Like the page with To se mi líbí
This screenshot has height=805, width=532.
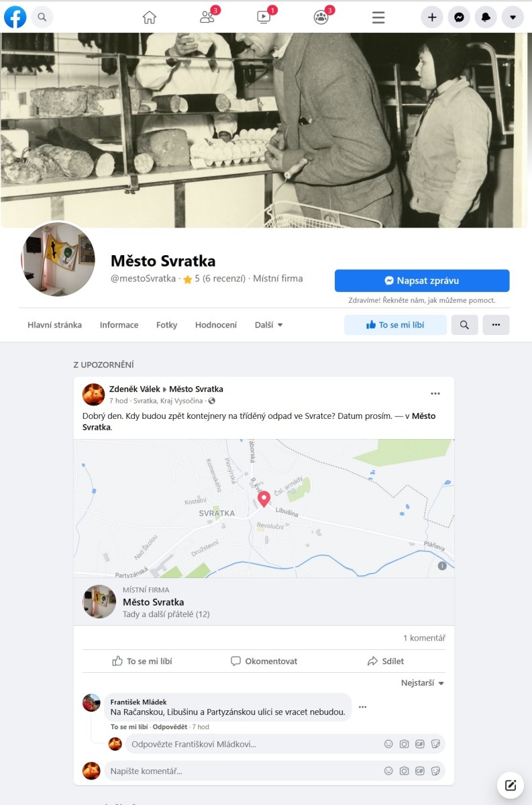tap(395, 325)
